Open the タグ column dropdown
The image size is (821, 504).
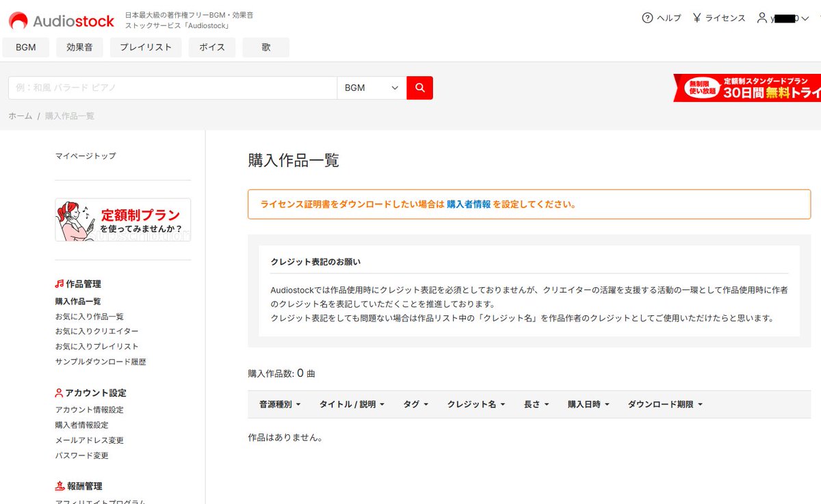[415, 404]
